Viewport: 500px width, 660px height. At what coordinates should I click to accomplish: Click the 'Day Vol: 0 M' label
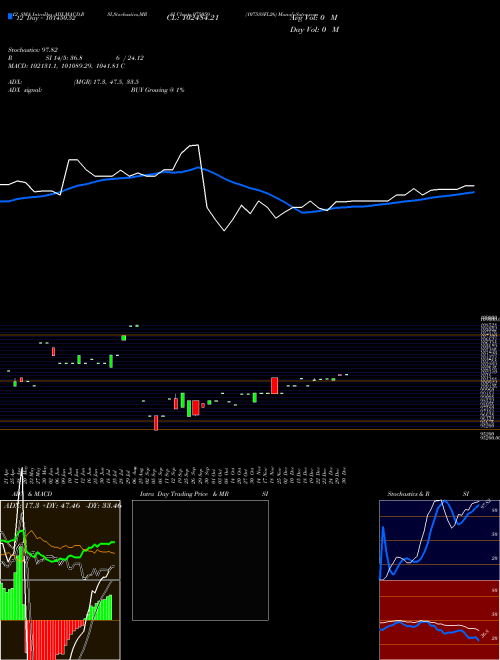pos(314,30)
